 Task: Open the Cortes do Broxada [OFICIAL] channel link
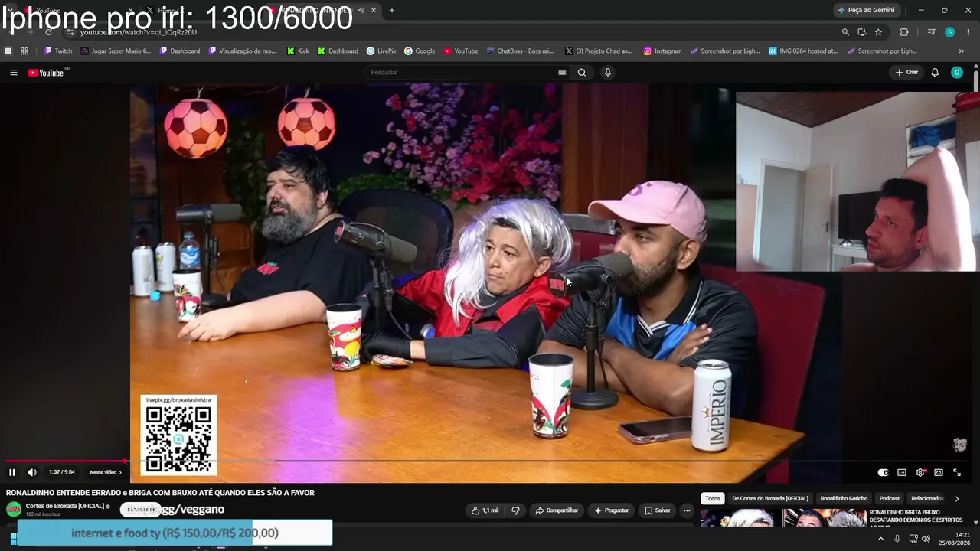tap(65, 506)
